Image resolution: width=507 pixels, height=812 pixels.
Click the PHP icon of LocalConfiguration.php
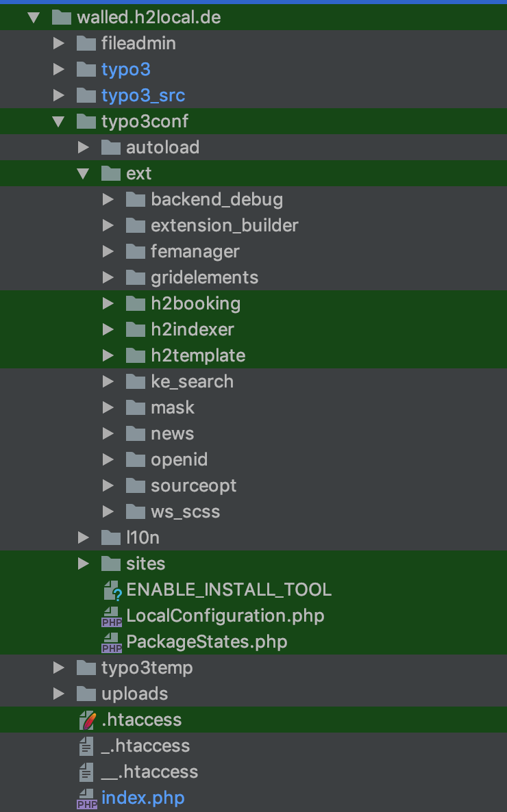111,616
